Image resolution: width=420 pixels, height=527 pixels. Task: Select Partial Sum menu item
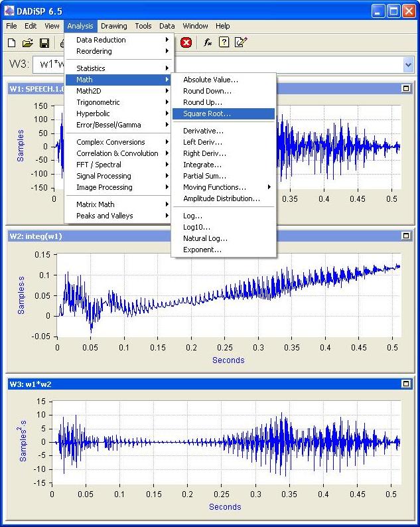[x=224, y=176]
